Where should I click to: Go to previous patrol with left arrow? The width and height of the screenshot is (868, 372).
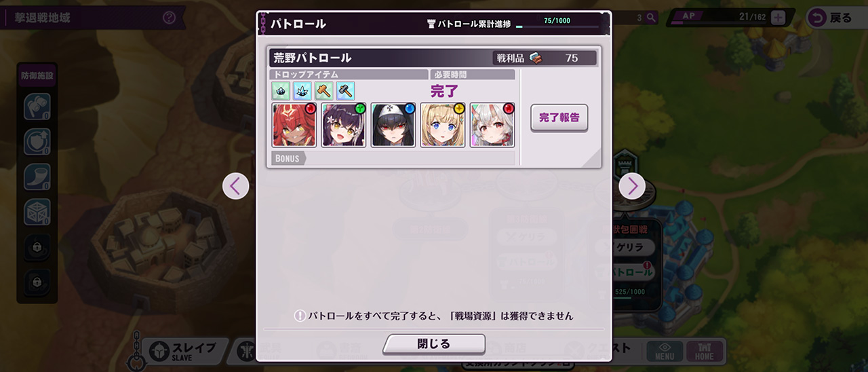pos(235,186)
